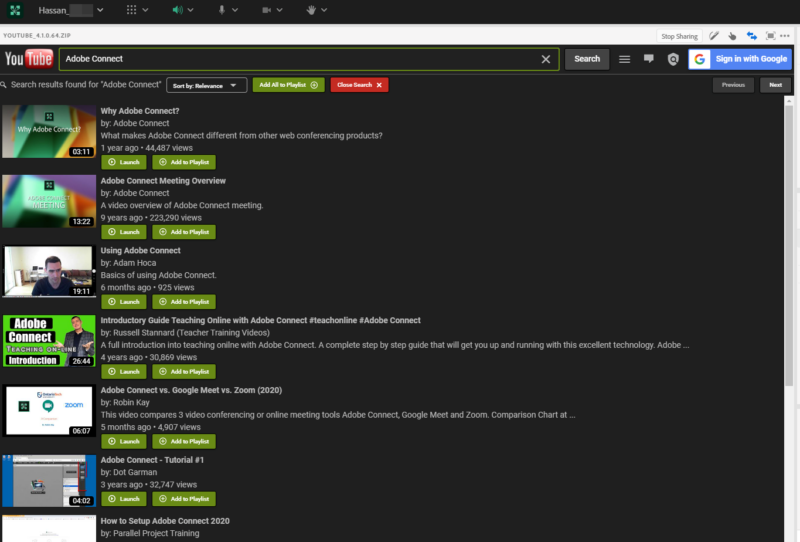This screenshot has height=542, width=800.
Task: Click the text by: Russell Stannard
Action: tap(185, 333)
